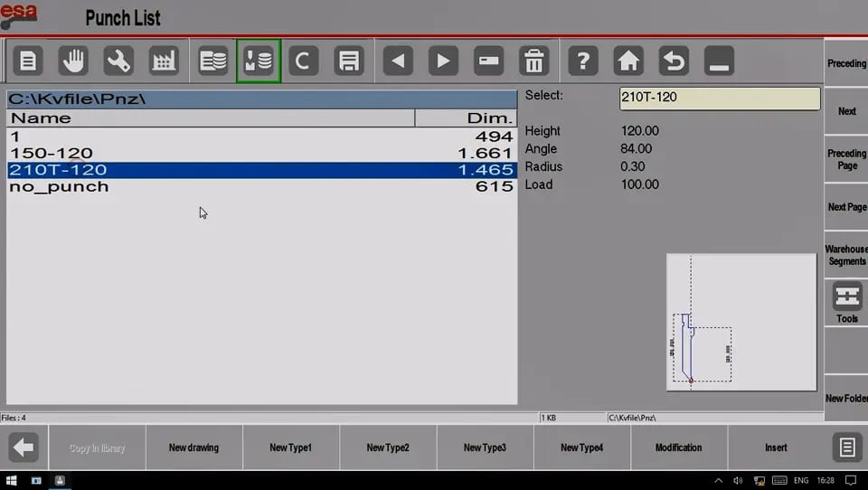Click the right arrow play icon
The width and height of the screenshot is (868, 490).
point(443,61)
